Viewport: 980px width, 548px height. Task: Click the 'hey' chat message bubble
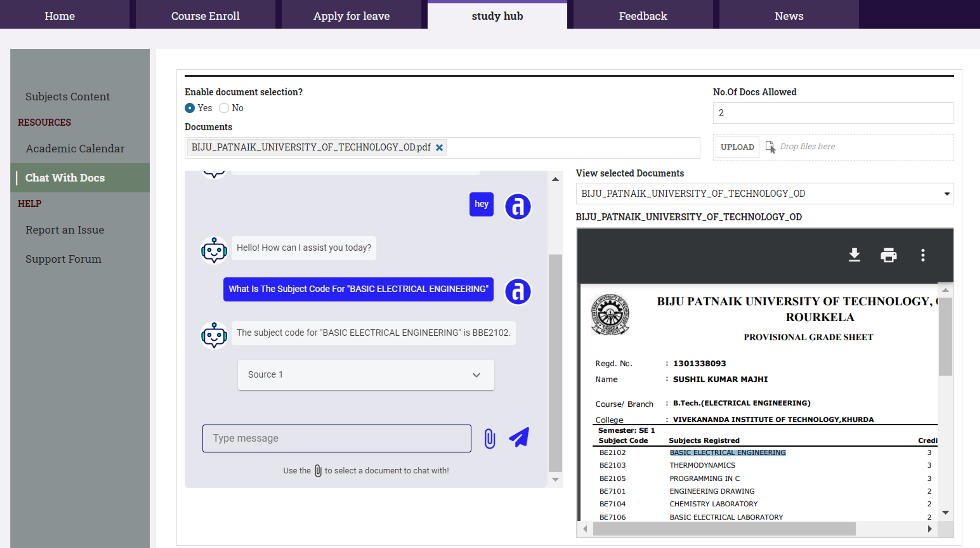(x=481, y=204)
